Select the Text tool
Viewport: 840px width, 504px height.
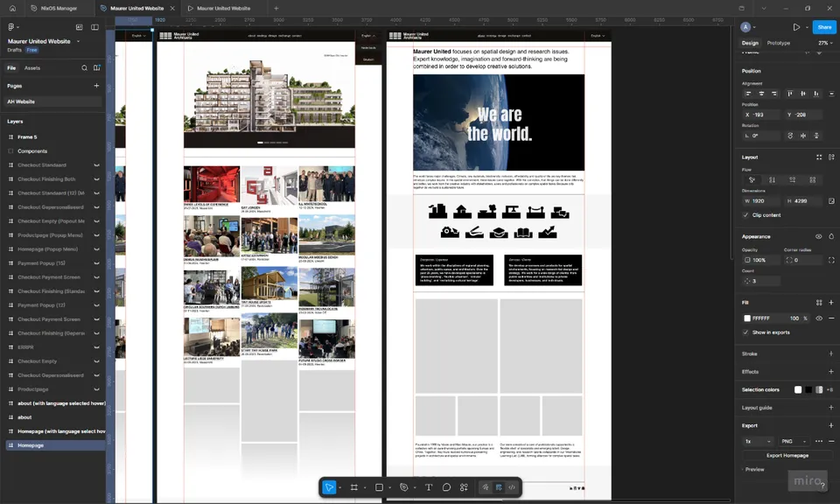click(x=429, y=487)
